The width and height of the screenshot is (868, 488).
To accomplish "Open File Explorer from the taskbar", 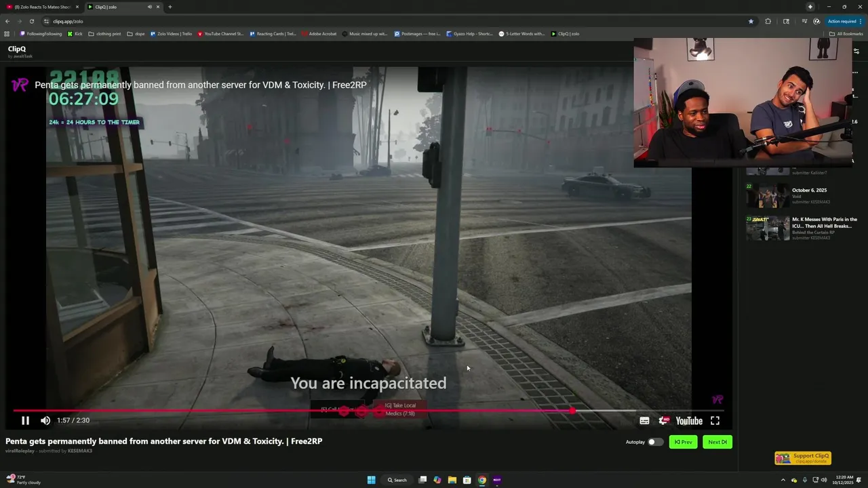I will tap(452, 480).
